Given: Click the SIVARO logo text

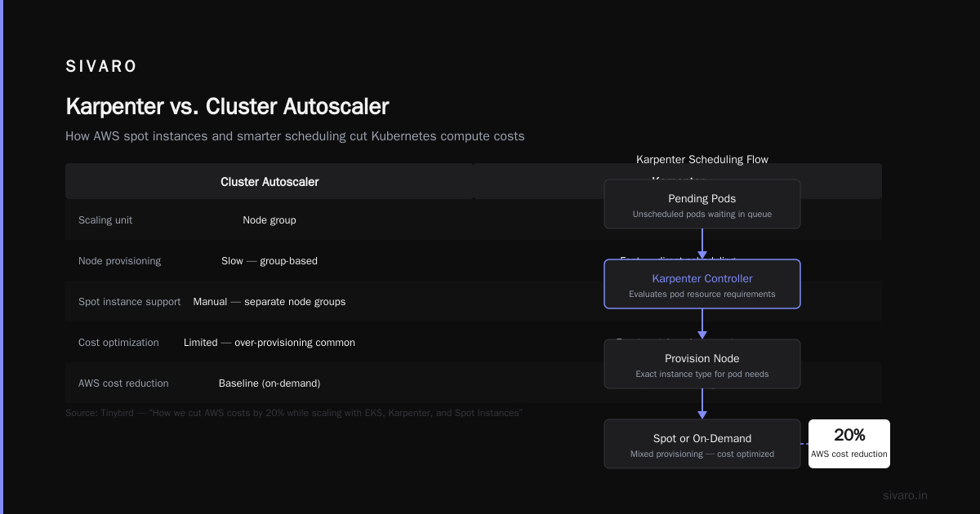Looking at the screenshot, I should (101, 67).
